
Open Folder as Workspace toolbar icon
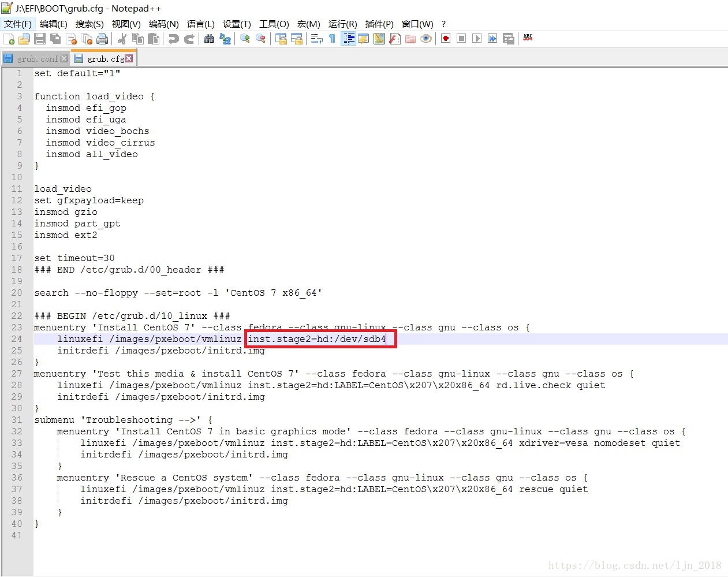click(410, 39)
